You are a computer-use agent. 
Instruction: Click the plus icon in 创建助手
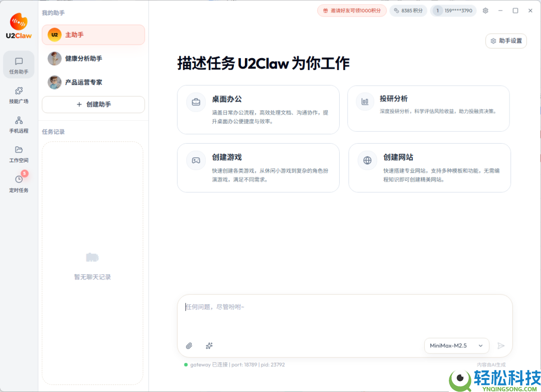(x=79, y=105)
